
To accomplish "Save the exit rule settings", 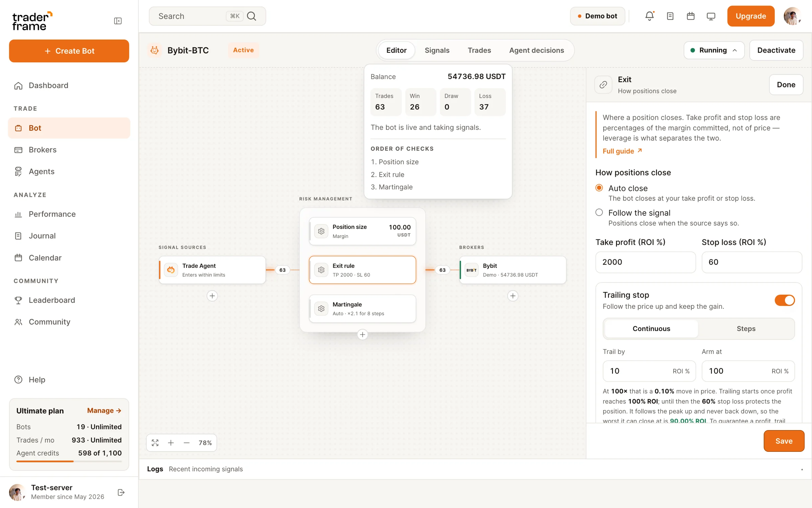I will [x=784, y=441].
